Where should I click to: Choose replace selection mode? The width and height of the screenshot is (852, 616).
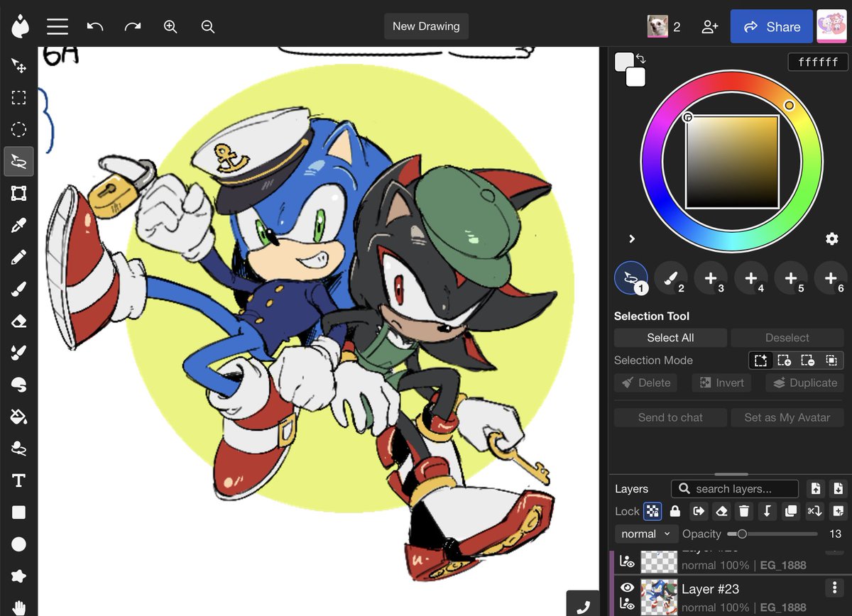click(x=760, y=361)
